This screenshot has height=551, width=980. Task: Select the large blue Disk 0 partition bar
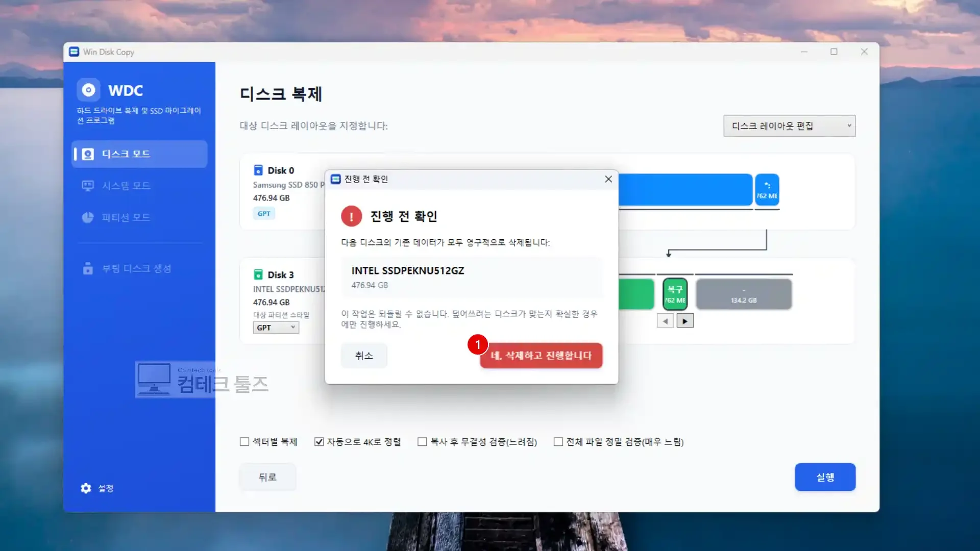(685, 190)
